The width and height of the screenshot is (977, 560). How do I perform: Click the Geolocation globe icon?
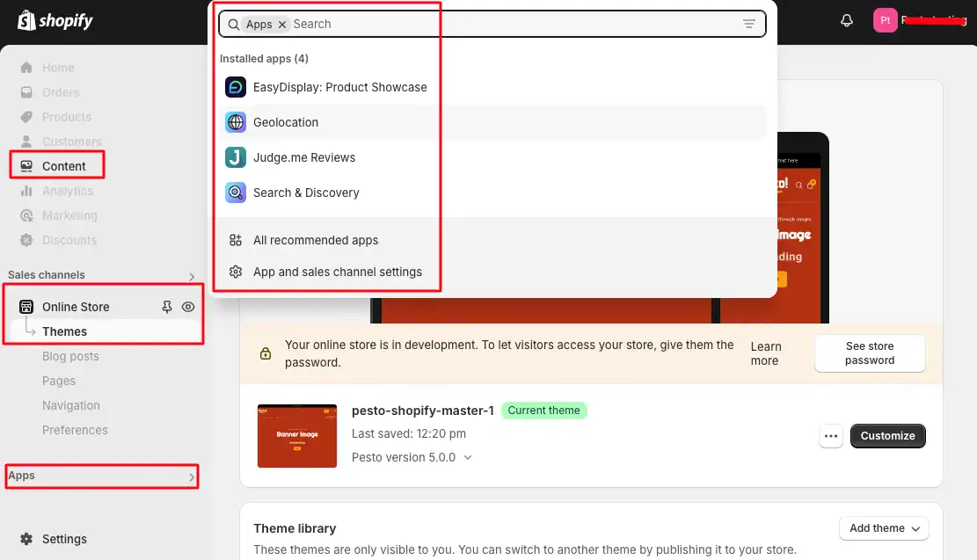[236, 123]
